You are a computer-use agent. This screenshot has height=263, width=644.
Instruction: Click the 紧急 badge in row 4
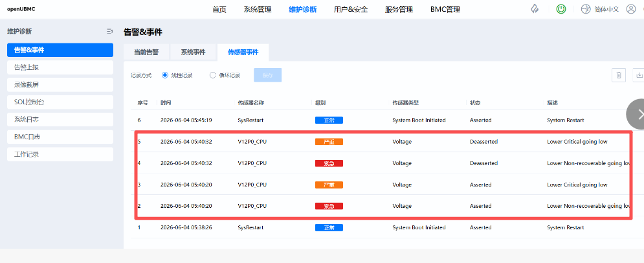(x=329, y=163)
